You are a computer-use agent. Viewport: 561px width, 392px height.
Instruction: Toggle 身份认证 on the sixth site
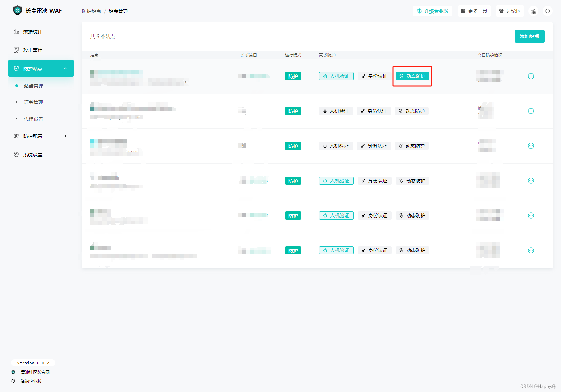point(374,250)
